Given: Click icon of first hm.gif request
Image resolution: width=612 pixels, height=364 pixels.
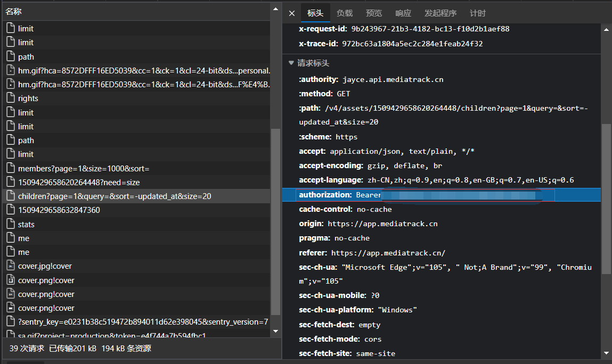Looking at the screenshot, I should click(10, 70).
